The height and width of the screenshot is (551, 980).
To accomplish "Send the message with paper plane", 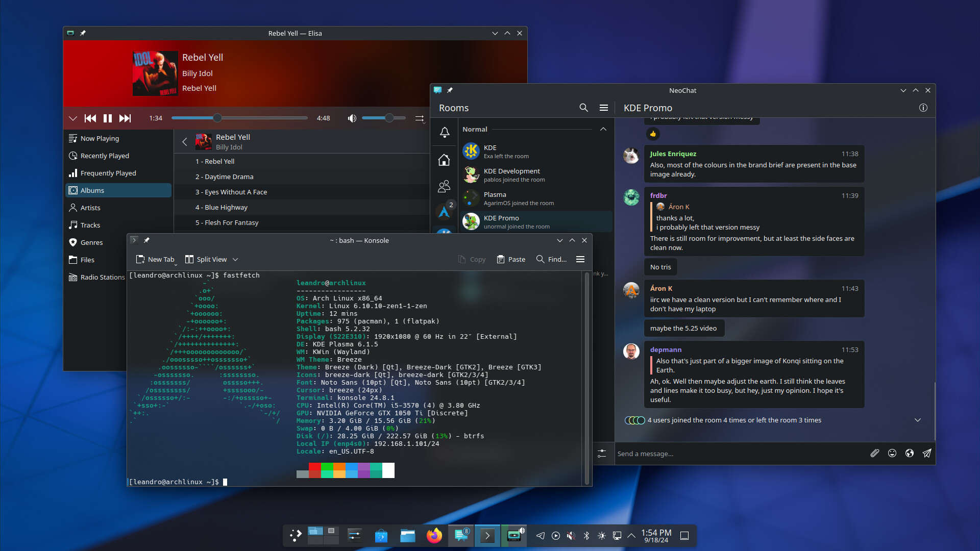I will (x=927, y=453).
